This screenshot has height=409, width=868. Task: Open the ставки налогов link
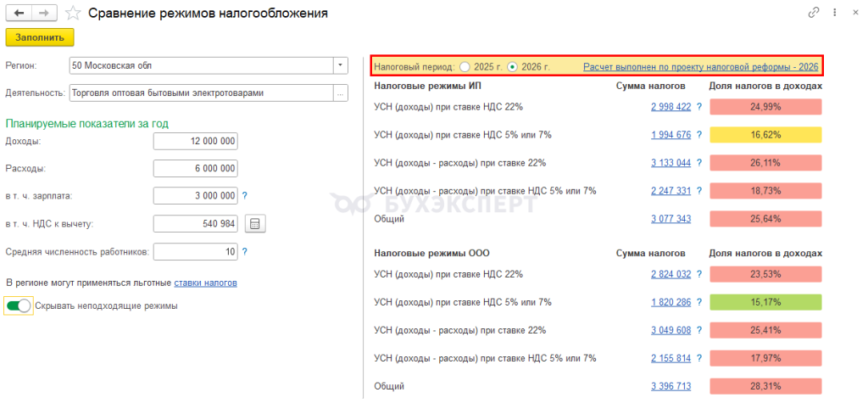(205, 283)
